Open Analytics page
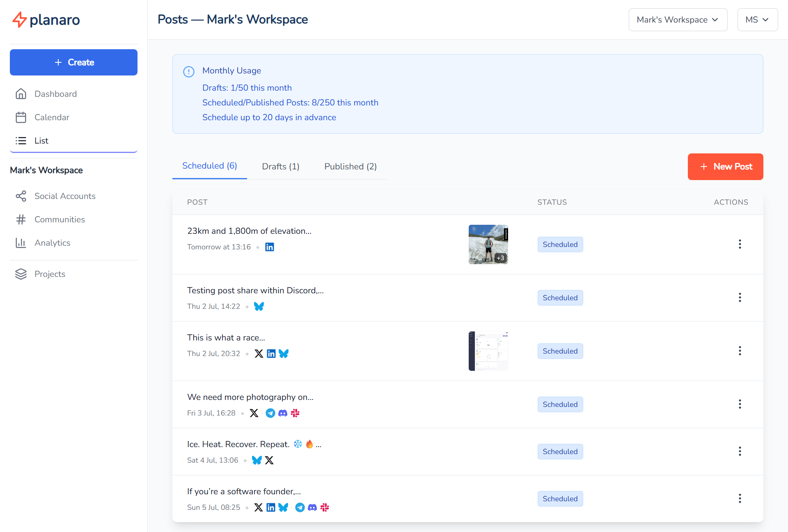Image resolution: width=788 pixels, height=532 pixels. tap(73, 243)
